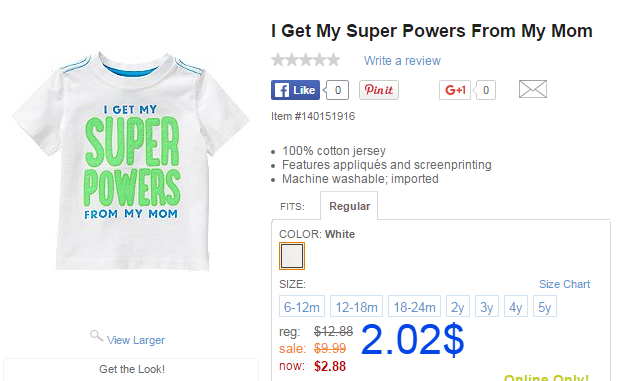Select the White color swatch
This screenshot has width=624, height=381.
coord(292,256)
